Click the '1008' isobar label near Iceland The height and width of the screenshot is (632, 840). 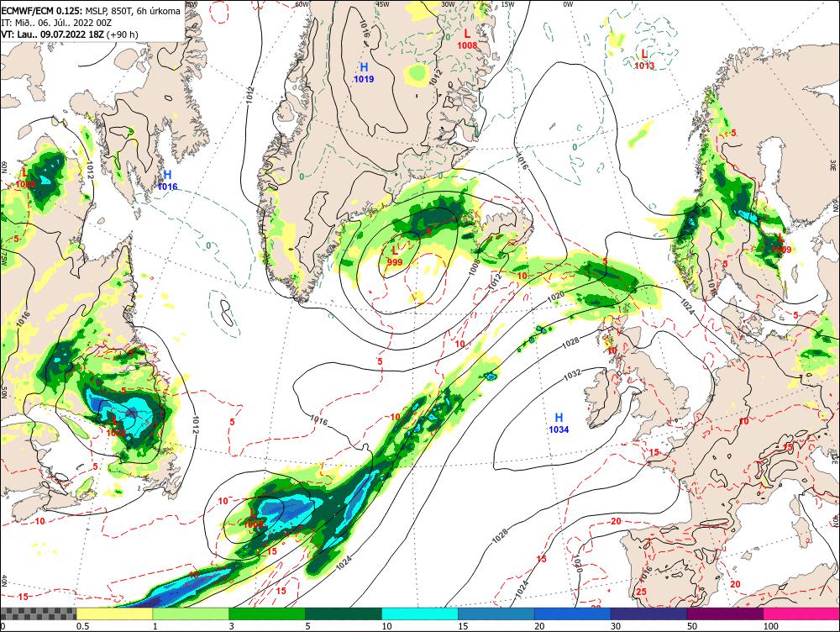pos(475,267)
